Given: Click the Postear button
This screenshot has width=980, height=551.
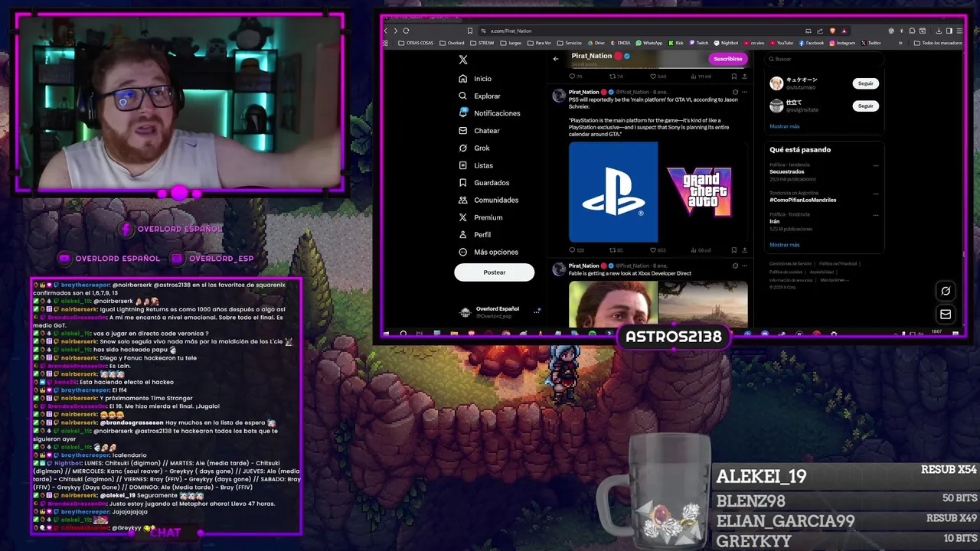Looking at the screenshot, I should (495, 272).
